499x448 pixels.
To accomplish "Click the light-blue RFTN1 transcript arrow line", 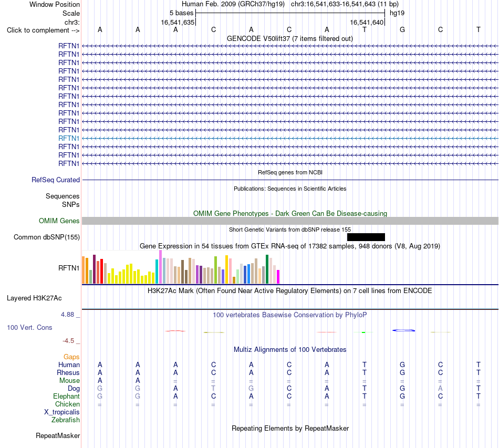I will 290,139.
